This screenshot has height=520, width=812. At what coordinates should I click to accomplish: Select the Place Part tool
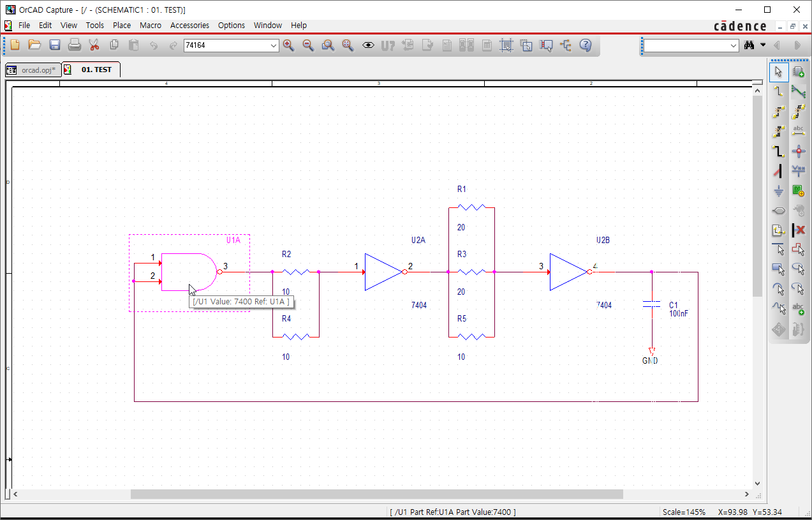(x=798, y=72)
